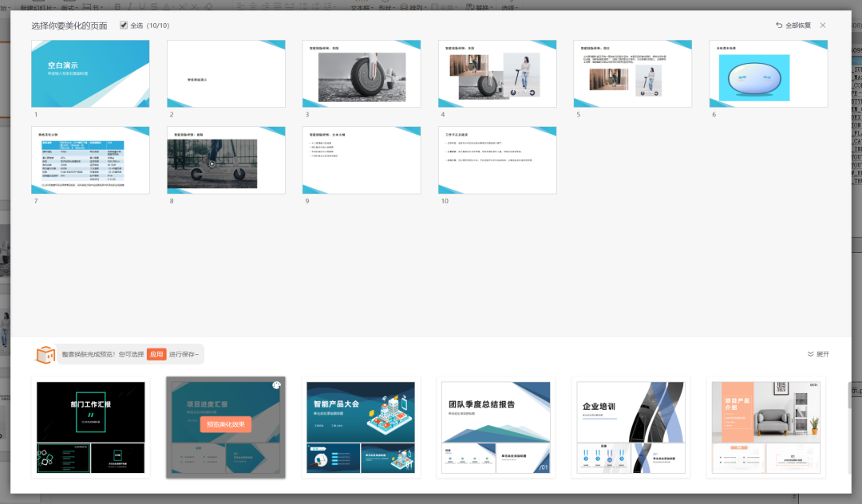Image resolution: width=862 pixels, height=504 pixels.
Task: Select slide 2 thumbnail
Action: coord(226,73)
